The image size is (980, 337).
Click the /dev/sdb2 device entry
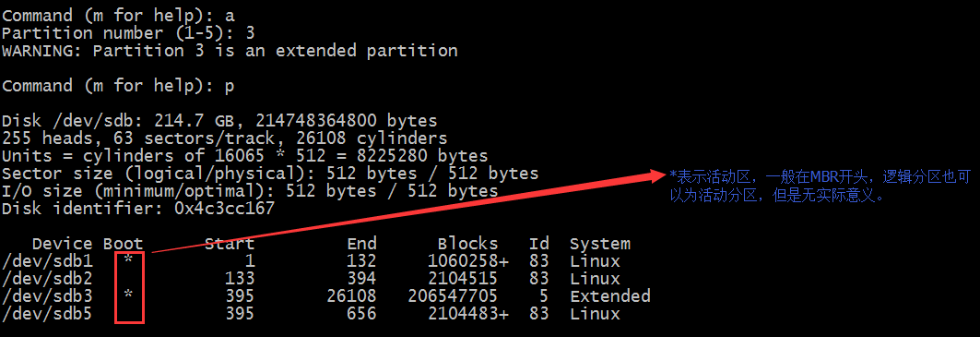[48, 279]
